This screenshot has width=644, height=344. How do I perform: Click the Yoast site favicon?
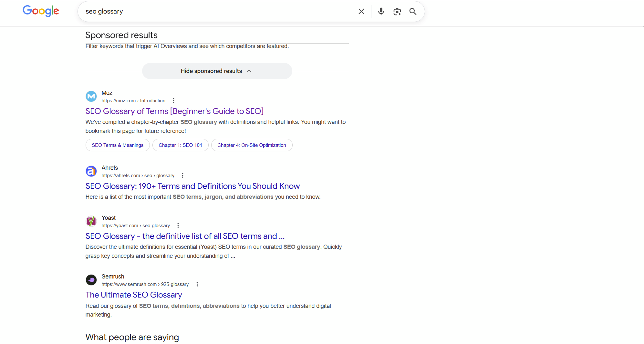91,221
